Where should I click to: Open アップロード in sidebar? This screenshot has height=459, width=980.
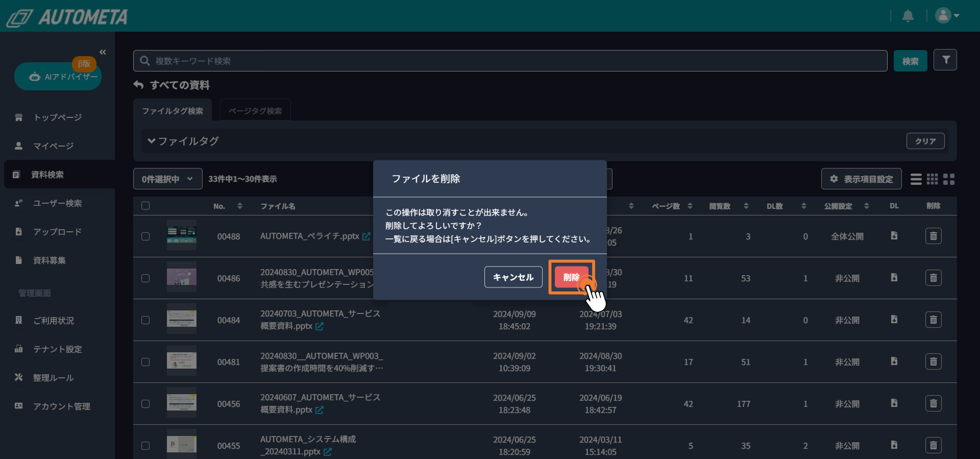57,232
